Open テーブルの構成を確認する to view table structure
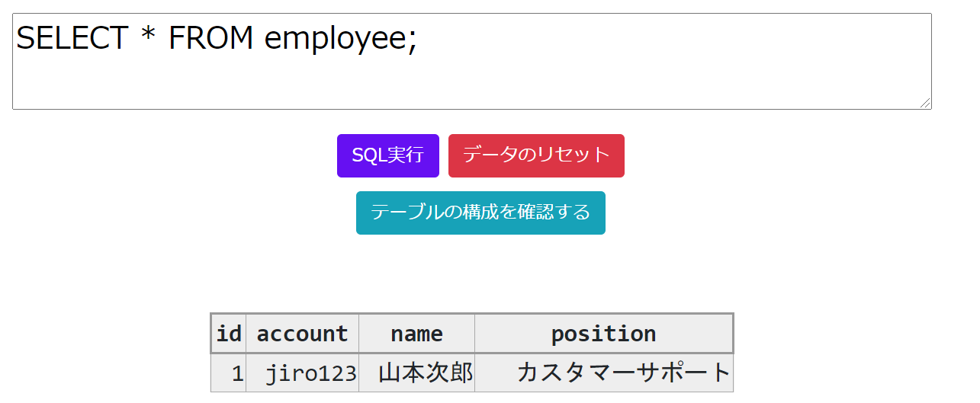The width and height of the screenshot is (980, 403). [x=480, y=213]
